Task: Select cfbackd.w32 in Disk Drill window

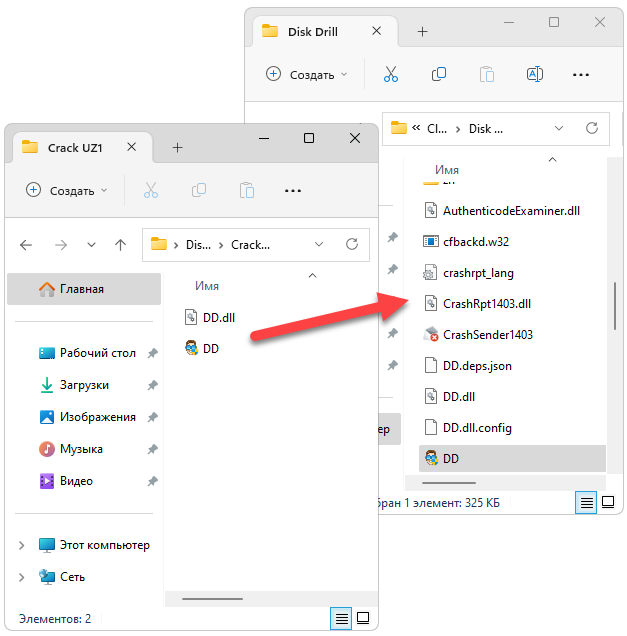Action: point(466,242)
